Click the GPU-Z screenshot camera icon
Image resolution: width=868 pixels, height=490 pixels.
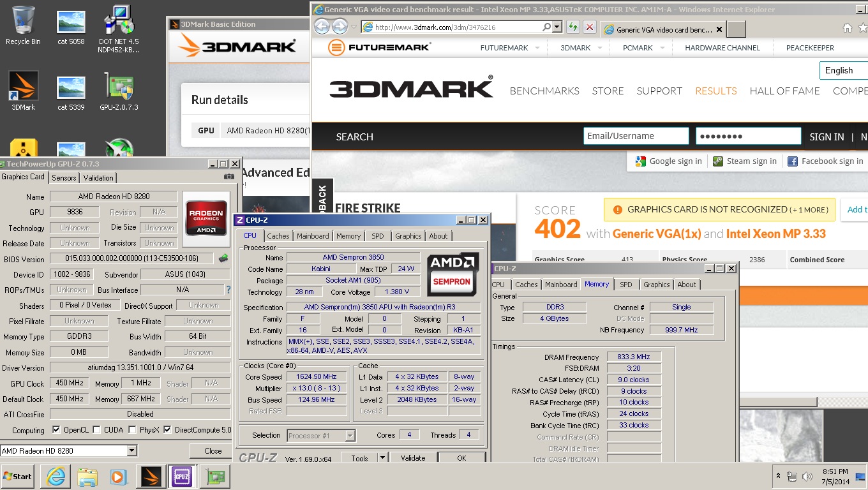(229, 177)
